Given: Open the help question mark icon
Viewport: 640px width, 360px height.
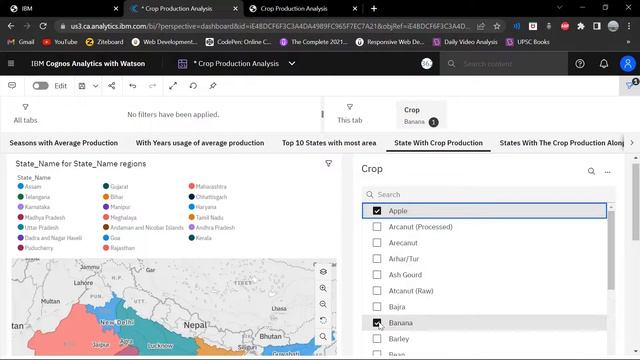Looking at the screenshot, I should [580, 64].
